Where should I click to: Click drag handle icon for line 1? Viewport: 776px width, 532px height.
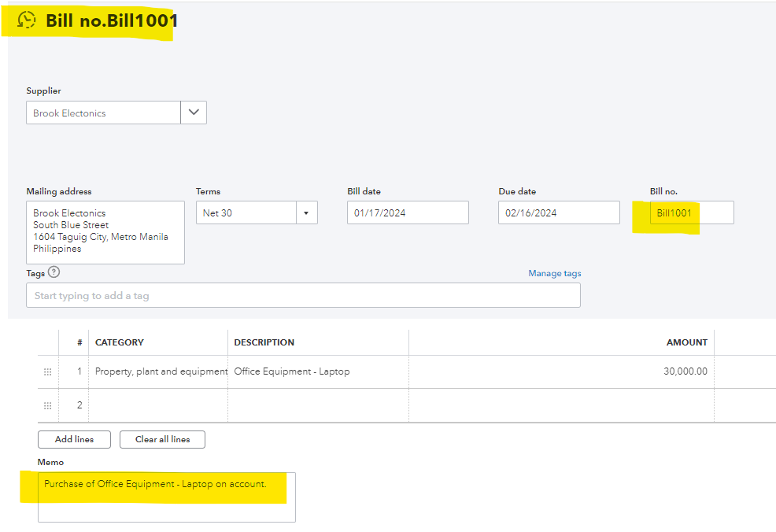(47, 371)
